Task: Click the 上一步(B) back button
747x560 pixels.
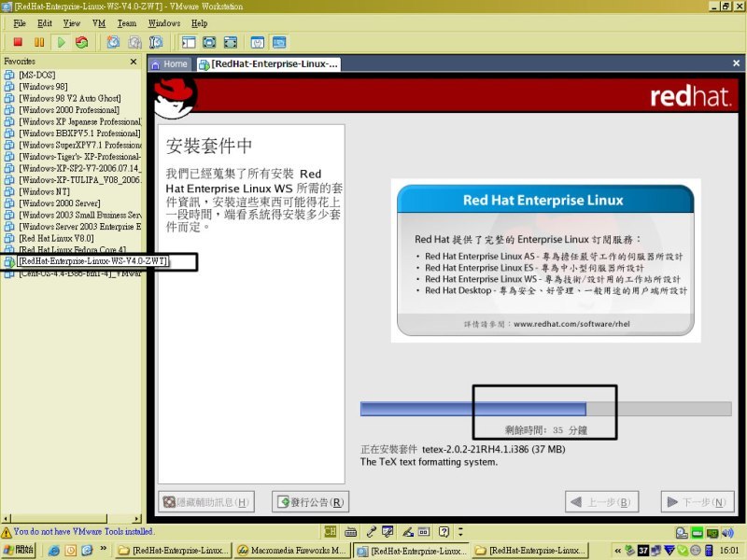Action: (x=601, y=502)
